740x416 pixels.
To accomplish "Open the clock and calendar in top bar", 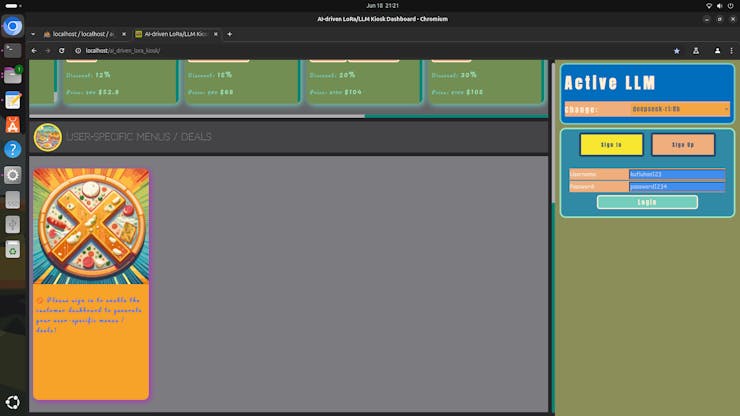I will [382, 6].
